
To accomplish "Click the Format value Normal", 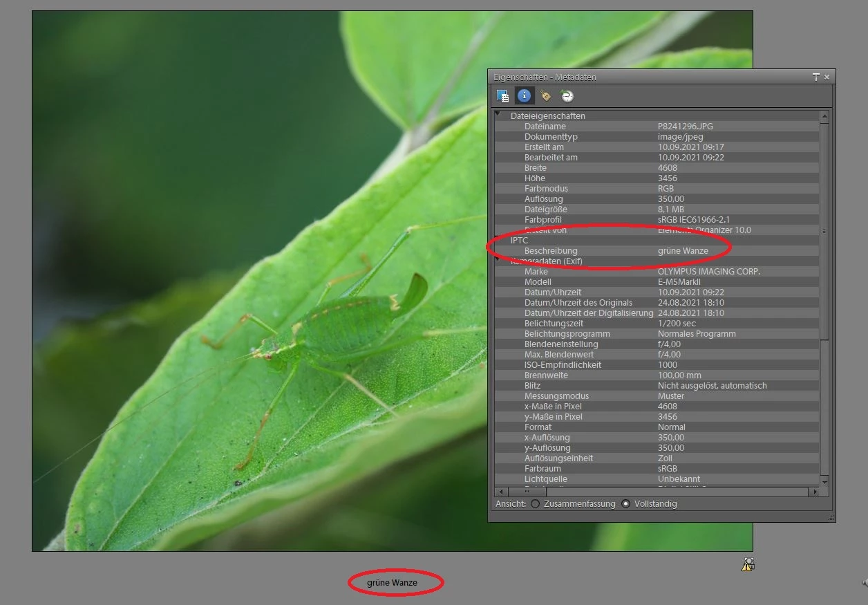I will (x=672, y=427).
